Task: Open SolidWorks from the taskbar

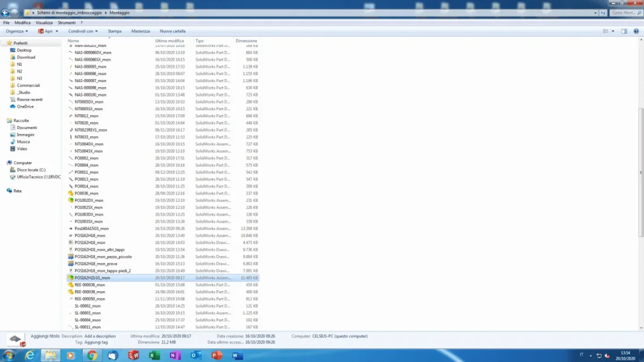Action: coord(134,355)
